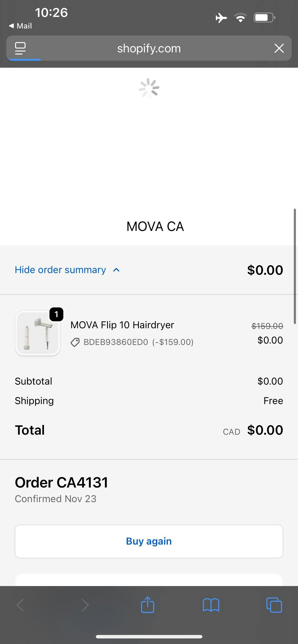Viewport: 298px width, 644px height.
Task: Tap the MOVA Flip 10 Hairdryer thumbnail
Action: pyautogui.click(x=38, y=333)
